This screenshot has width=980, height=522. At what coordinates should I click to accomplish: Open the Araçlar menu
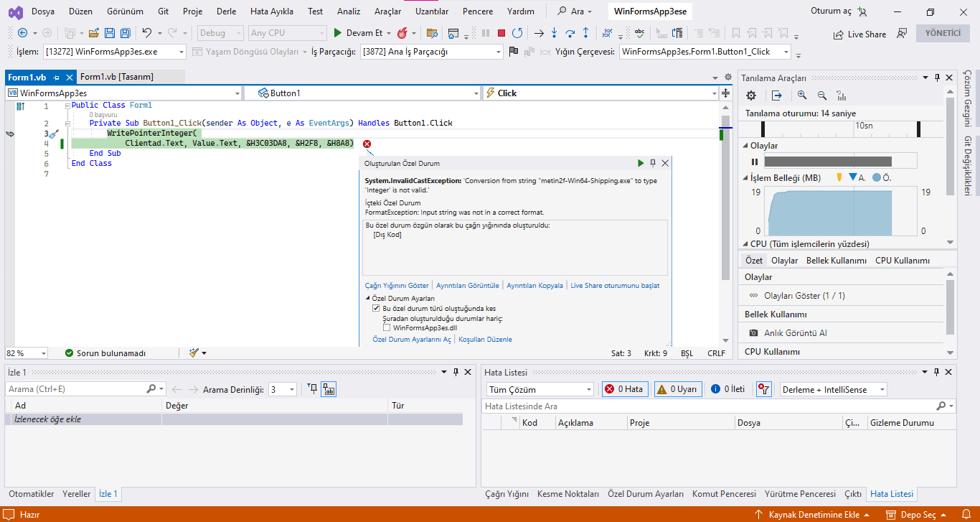[x=388, y=11]
